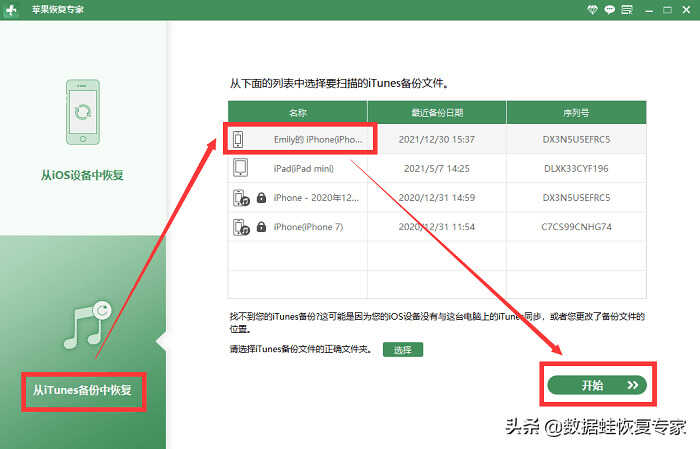Image resolution: width=700 pixels, height=449 pixels.
Task: Sort by 最近备份日期 column header
Action: (x=437, y=112)
